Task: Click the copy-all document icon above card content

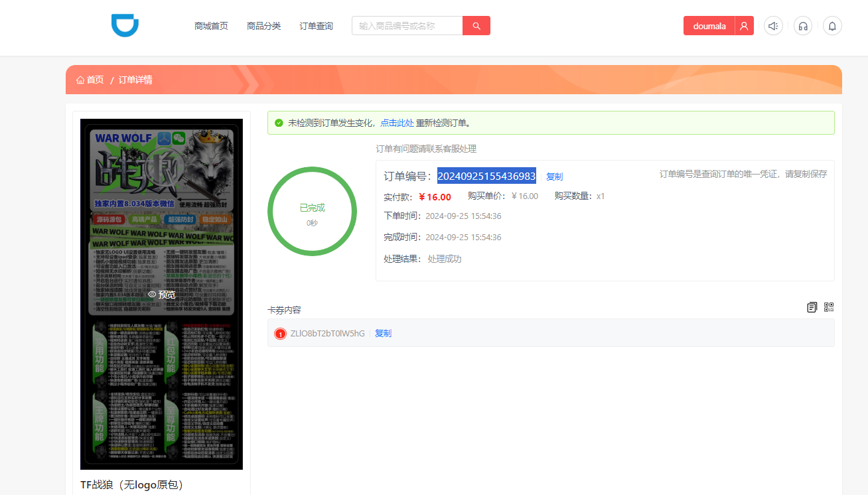Action: pos(812,307)
